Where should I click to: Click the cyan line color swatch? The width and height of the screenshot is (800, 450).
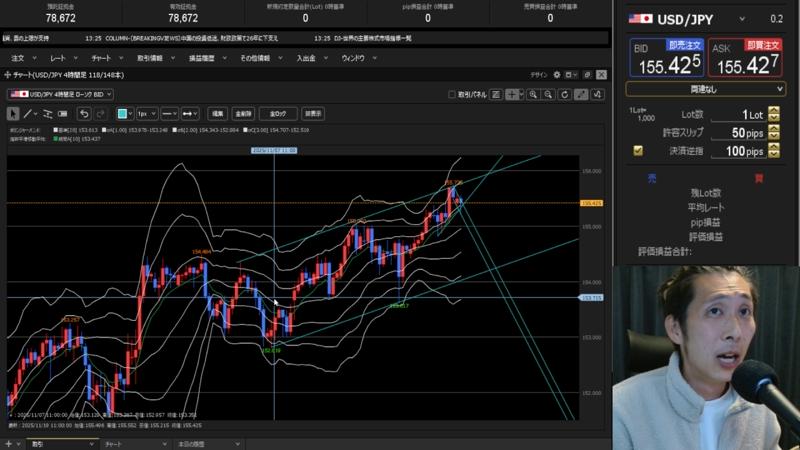(x=123, y=113)
